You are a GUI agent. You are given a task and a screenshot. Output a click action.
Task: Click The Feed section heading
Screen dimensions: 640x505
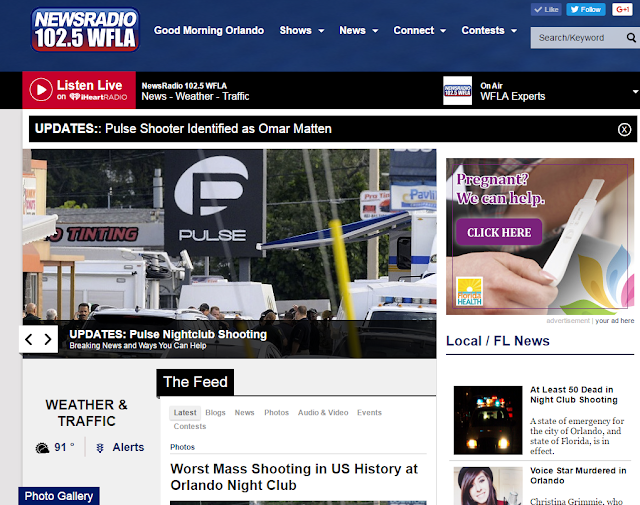195,382
